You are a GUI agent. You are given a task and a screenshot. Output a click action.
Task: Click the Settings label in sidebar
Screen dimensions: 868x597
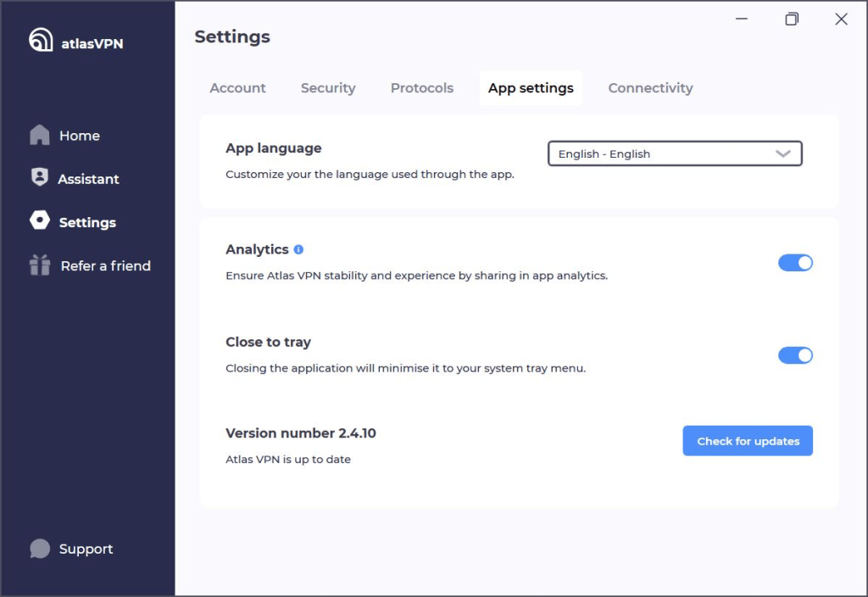[87, 223]
